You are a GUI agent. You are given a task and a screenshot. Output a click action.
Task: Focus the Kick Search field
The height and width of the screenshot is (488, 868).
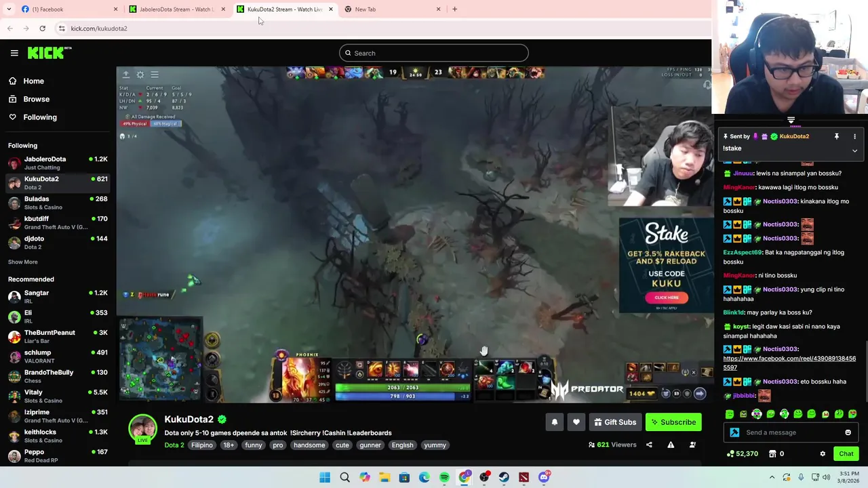(x=434, y=53)
